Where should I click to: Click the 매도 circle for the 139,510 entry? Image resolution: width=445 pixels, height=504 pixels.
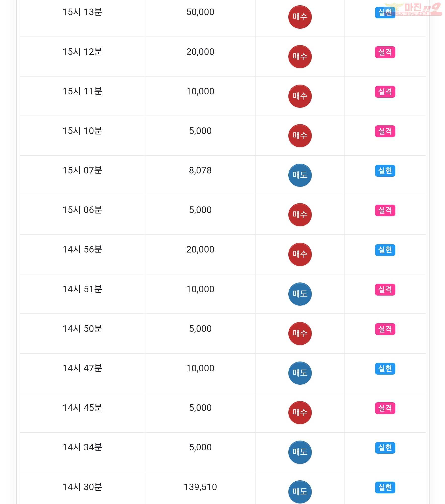(x=300, y=492)
